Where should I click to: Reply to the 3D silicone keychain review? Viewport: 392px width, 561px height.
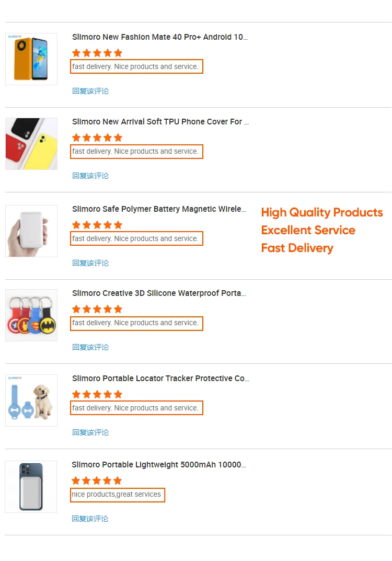(90, 347)
